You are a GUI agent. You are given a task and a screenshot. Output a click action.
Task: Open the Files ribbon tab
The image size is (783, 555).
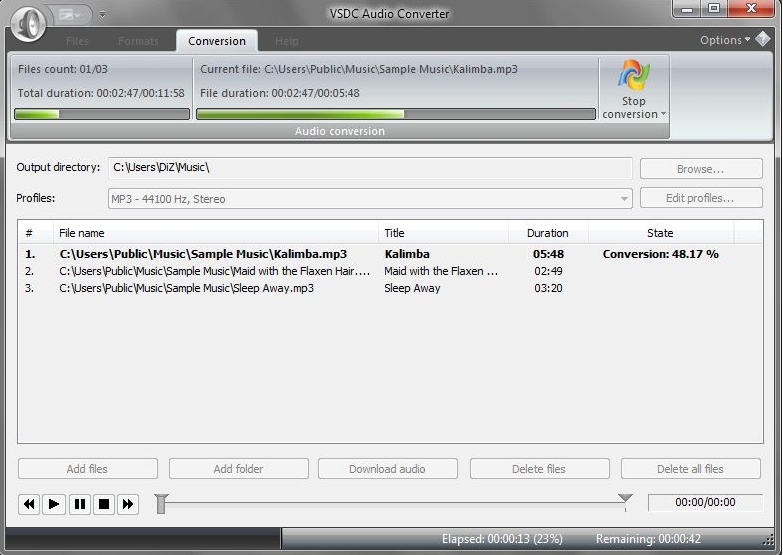[77, 41]
